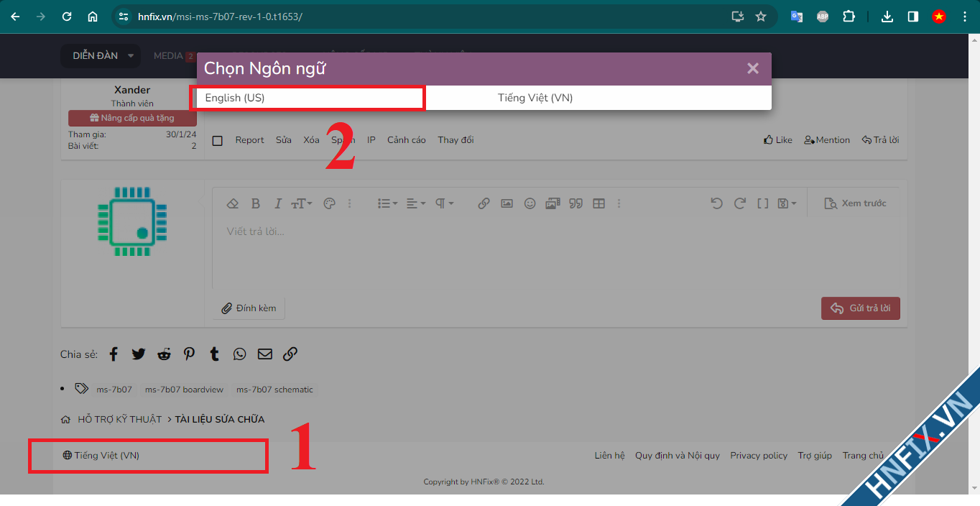The image size is (980, 506).
Task: Select English (US) language option
Action: pos(308,98)
